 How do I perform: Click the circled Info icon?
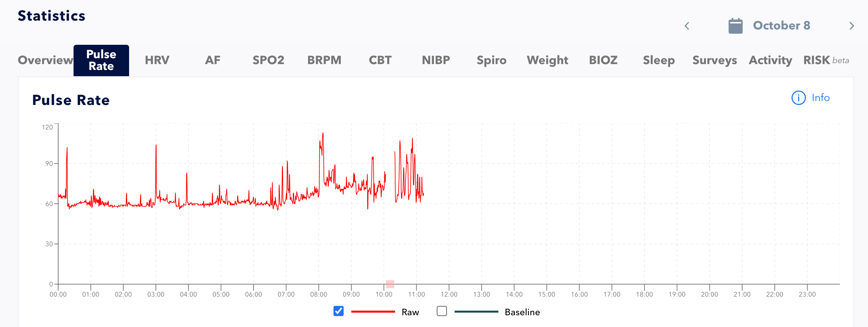(798, 98)
